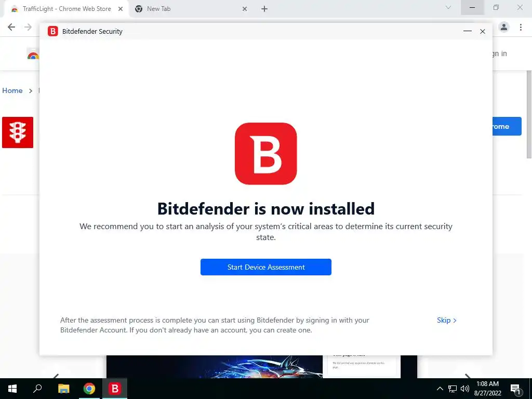The width and height of the screenshot is (532, 399).
Task: Show hidden system tray icons
Action: click(440, 389)
